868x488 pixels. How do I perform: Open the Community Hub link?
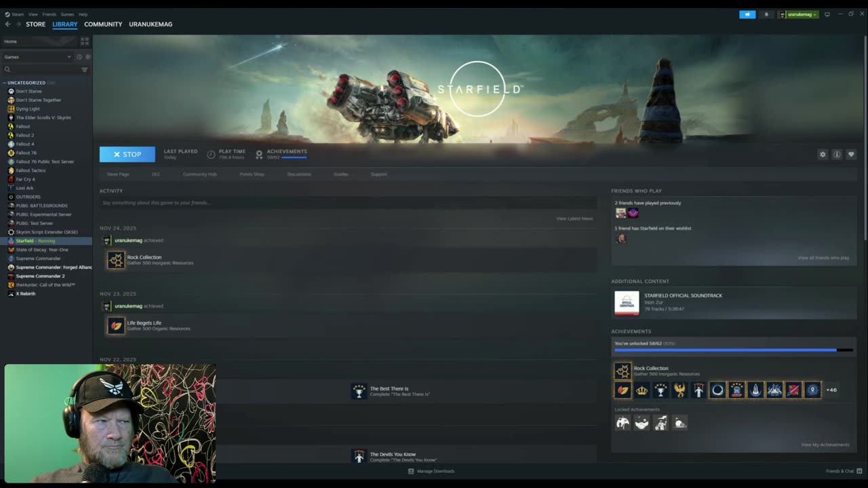point(200,174)
